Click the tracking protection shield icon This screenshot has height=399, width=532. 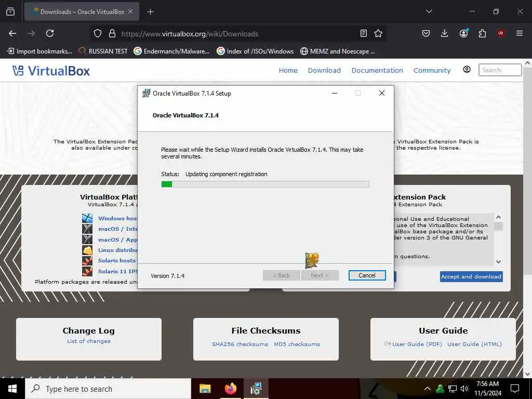tap(98, 33)
